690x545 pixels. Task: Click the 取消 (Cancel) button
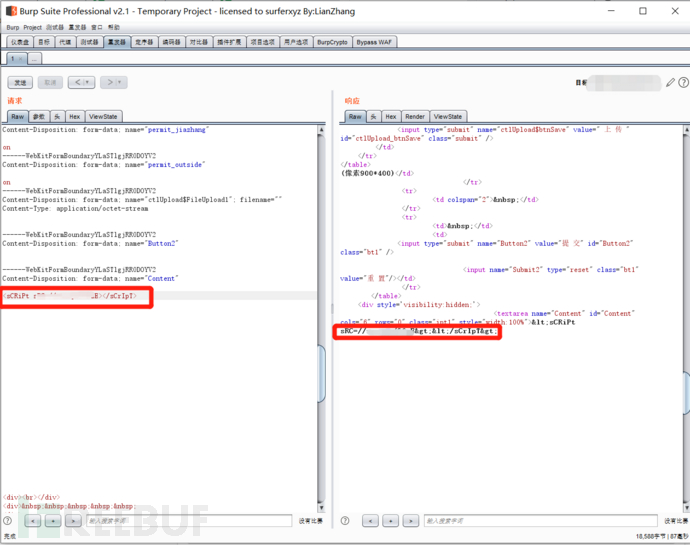pyautogui.click(x=50, y=82)
